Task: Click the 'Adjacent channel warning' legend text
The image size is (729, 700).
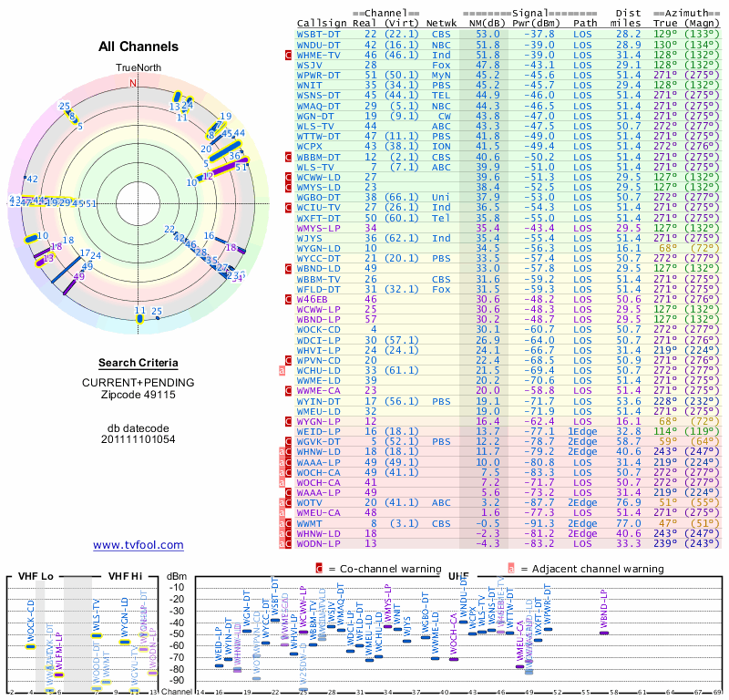Action: (x=598, y=569)
